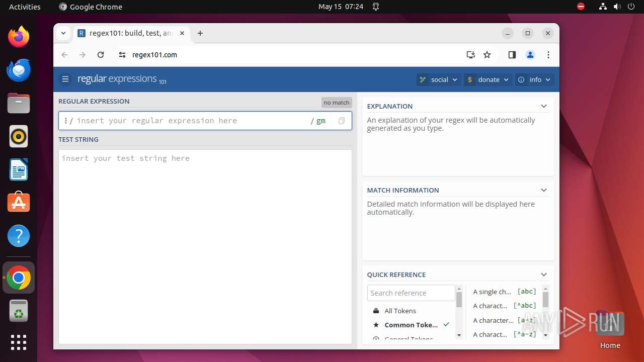Launch Thunderbird Mail from the dock
Screen dimensions: 644x362
pyautogui.click(x=19, y=70)
